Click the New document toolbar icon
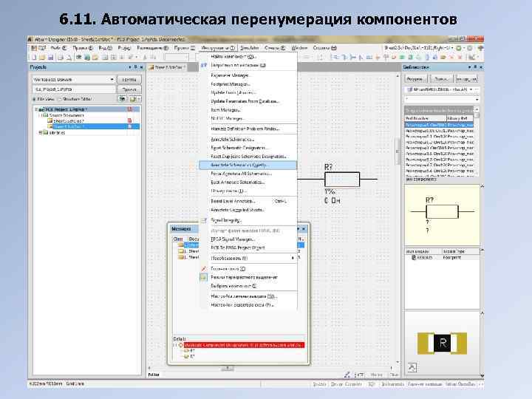Image resolution: width=532 pixels, height=399 pixels. [x=34, y=58]
